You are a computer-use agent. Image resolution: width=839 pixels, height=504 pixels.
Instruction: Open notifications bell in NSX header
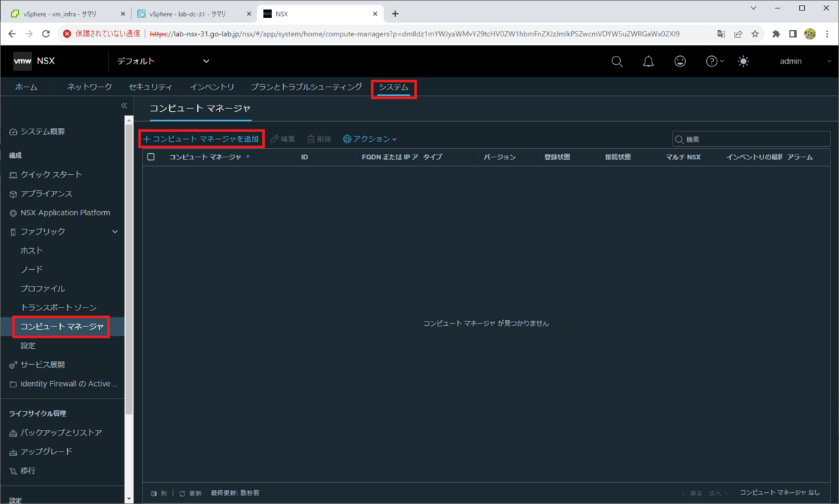click(x=648, y=62)
